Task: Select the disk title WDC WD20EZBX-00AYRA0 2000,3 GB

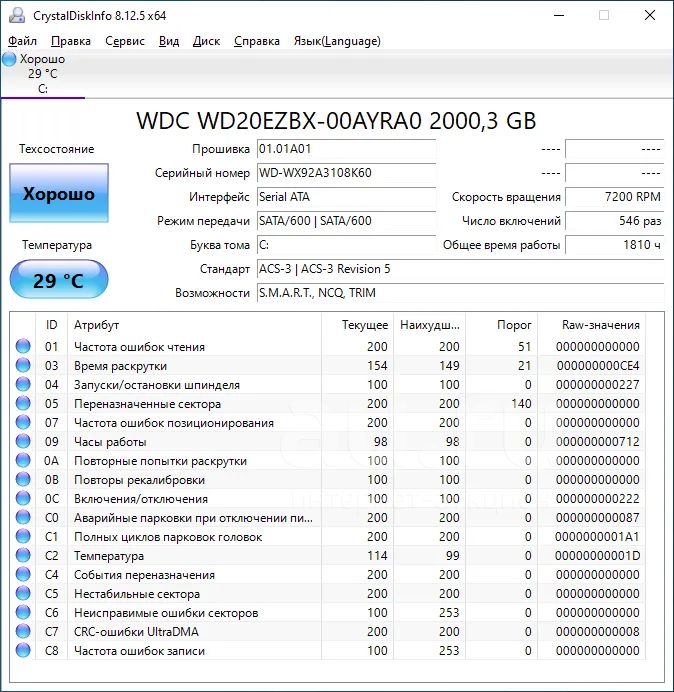Action: 336,120
